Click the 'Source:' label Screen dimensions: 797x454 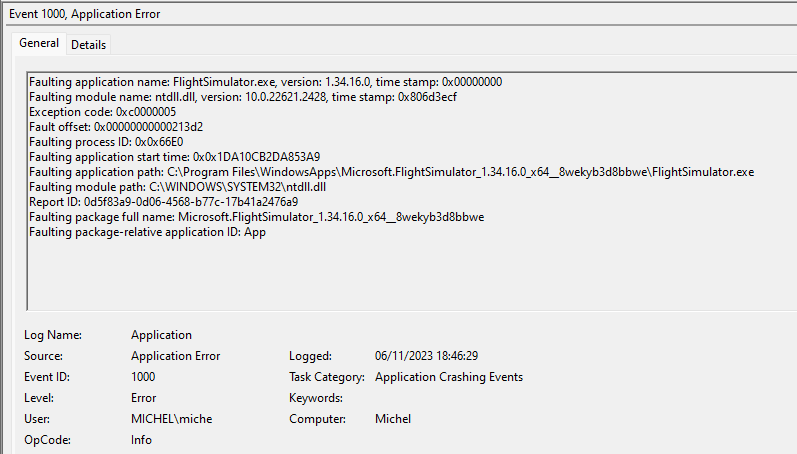(43, 356)
